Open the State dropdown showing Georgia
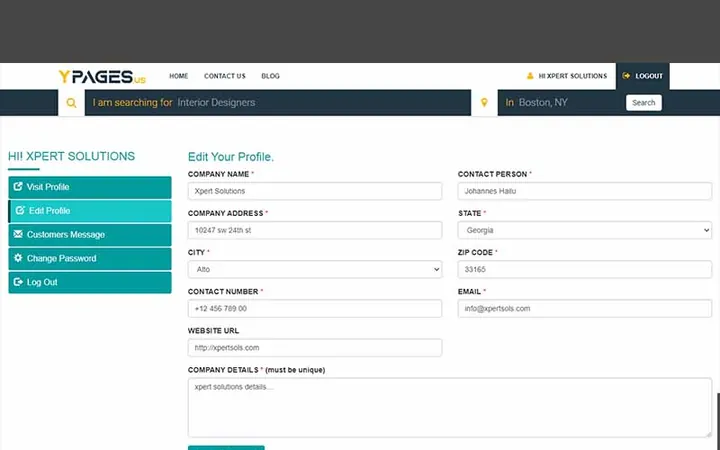Viewport: 720px width, 450px height. pyautogui.click(x=585, y=230)
